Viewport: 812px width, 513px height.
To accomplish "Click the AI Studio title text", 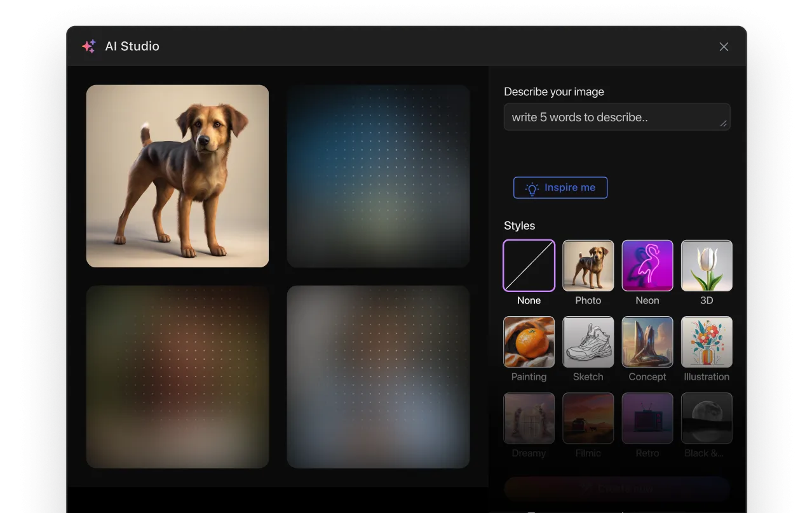I will click(132, 46).
